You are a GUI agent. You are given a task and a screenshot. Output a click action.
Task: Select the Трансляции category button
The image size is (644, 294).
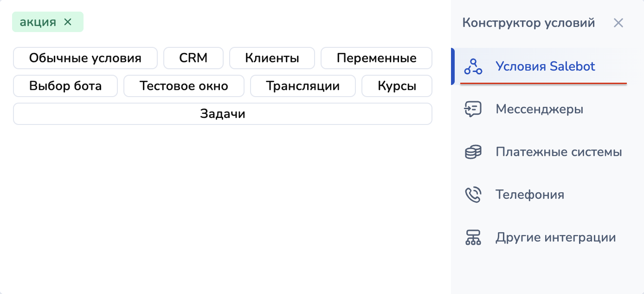pyautogui.click(x=303, y=86)
